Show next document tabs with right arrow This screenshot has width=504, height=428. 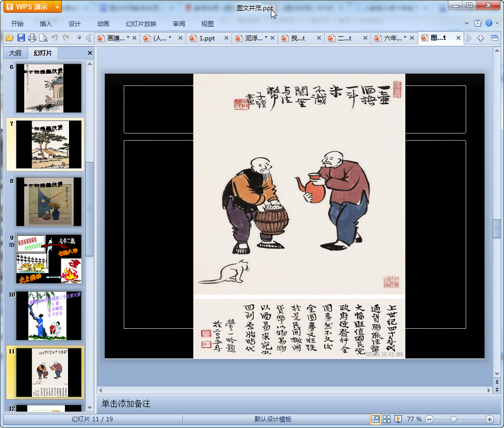[469, 38]
